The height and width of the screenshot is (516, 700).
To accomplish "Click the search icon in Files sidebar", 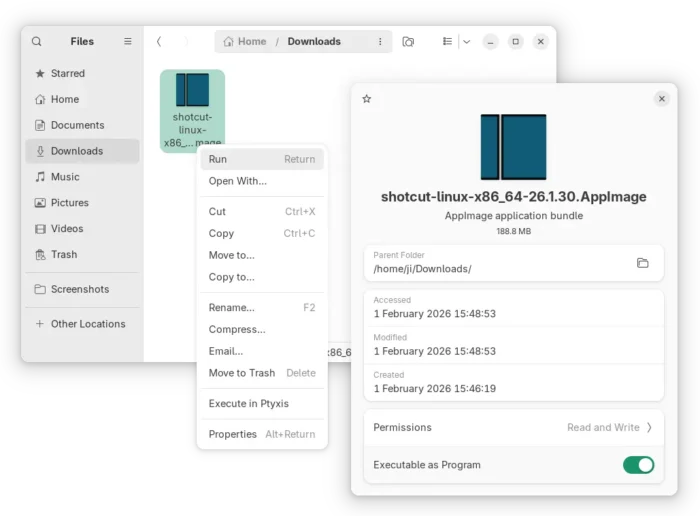I will (37, 42).
